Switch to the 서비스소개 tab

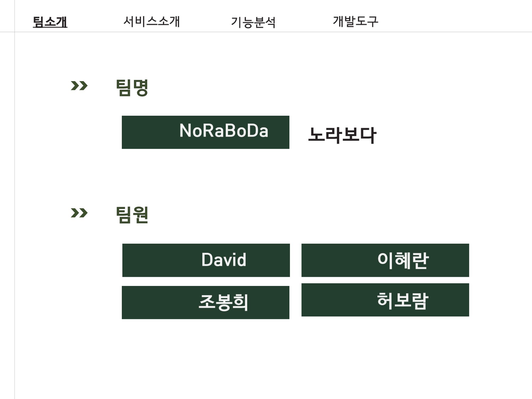pos(152,21)
